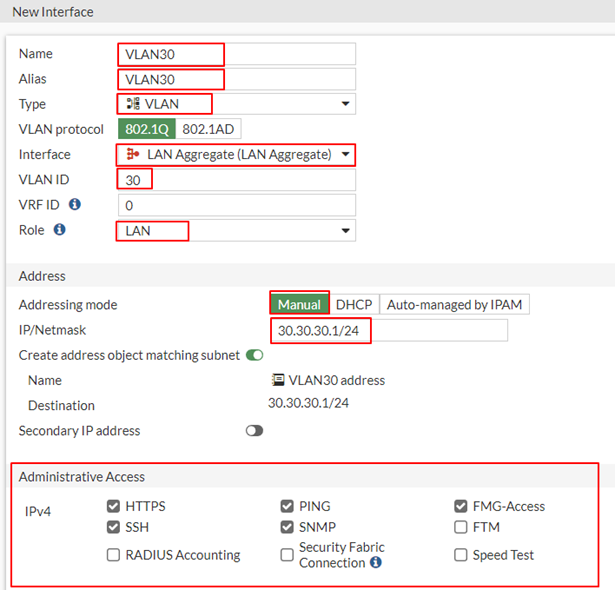
Task: Choose Auto-managed by IPAM mode
Action: coord(455,304)
